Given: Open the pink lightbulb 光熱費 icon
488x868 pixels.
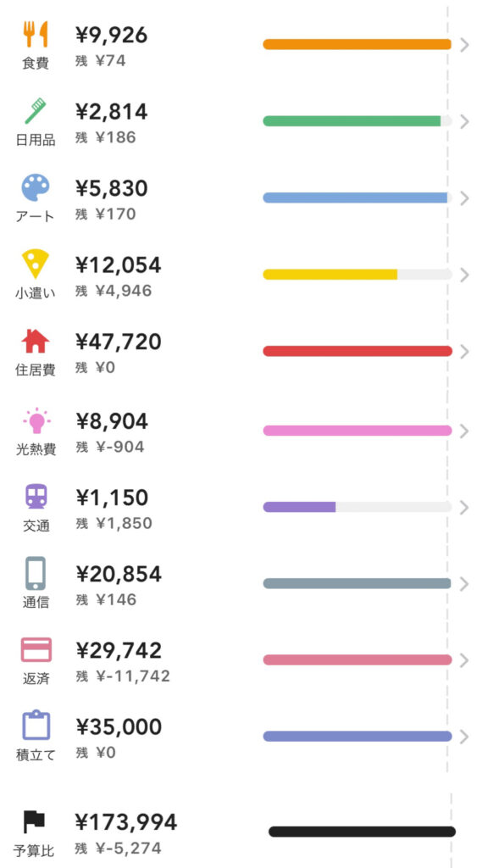Looking at the screenshot, I should click(x=36, y=420).
